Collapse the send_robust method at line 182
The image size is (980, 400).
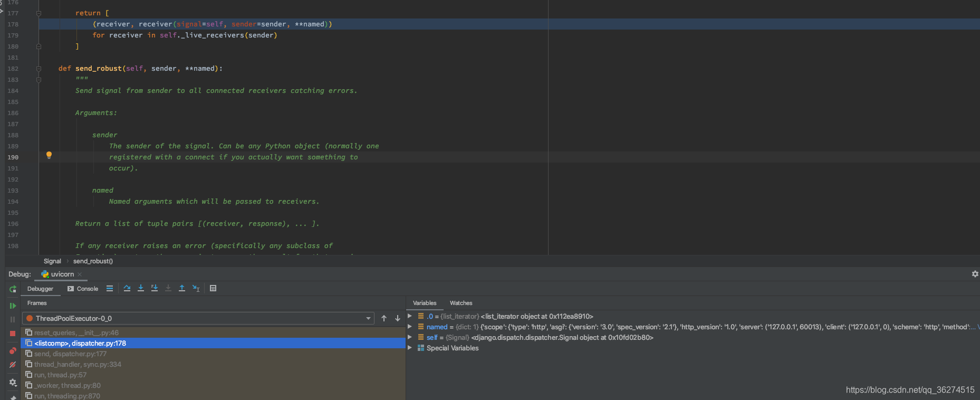(x=39, y=69)
